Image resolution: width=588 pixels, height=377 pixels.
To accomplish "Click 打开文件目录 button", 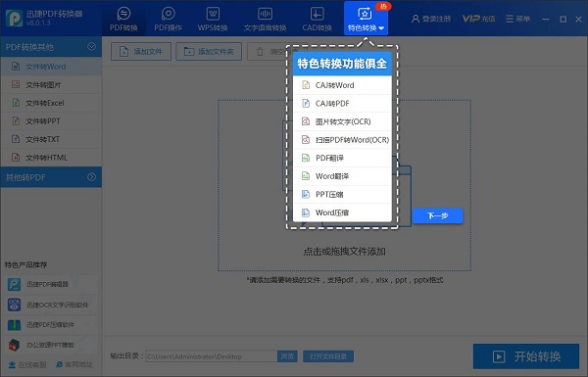I will point(328,356).
